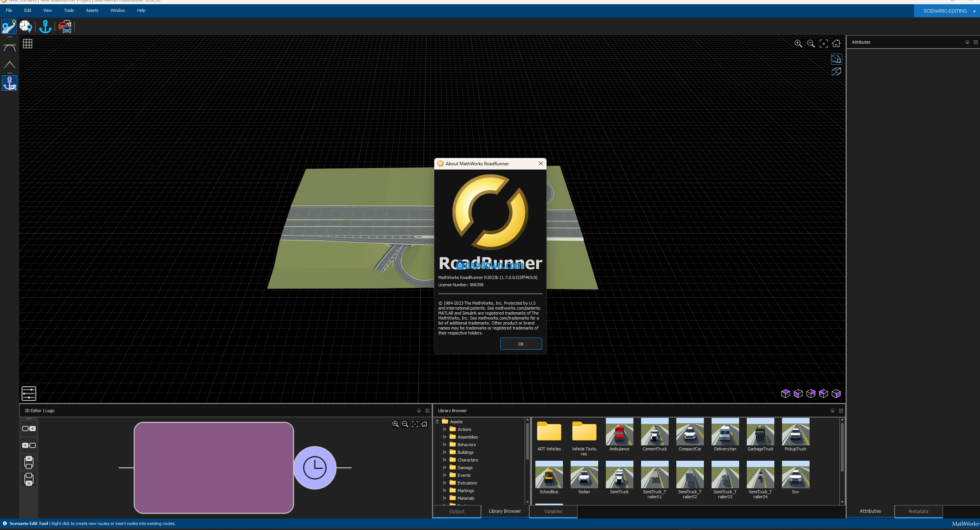
Task: Switch to perspective camera view icon
Action: click(x=836, y=59)
